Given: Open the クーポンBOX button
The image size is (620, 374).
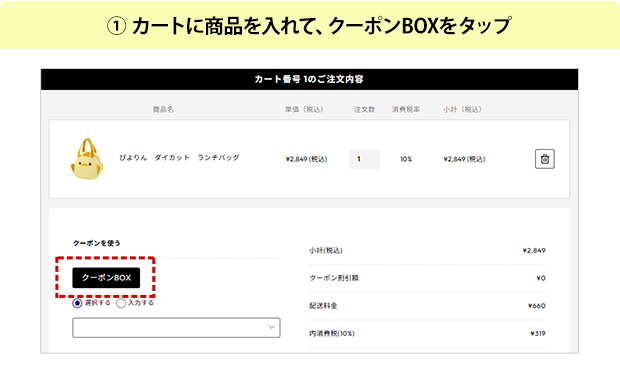Looking at the screenshot, I should click(106, 278).
